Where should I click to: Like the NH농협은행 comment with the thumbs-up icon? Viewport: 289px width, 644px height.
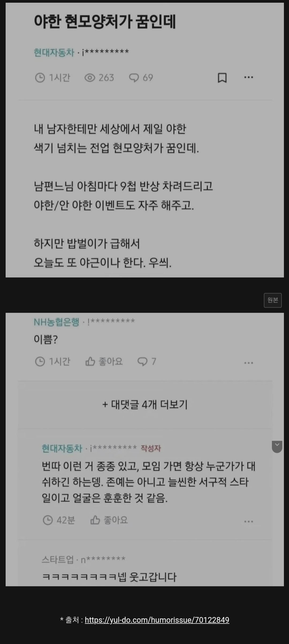click(90, 361)
